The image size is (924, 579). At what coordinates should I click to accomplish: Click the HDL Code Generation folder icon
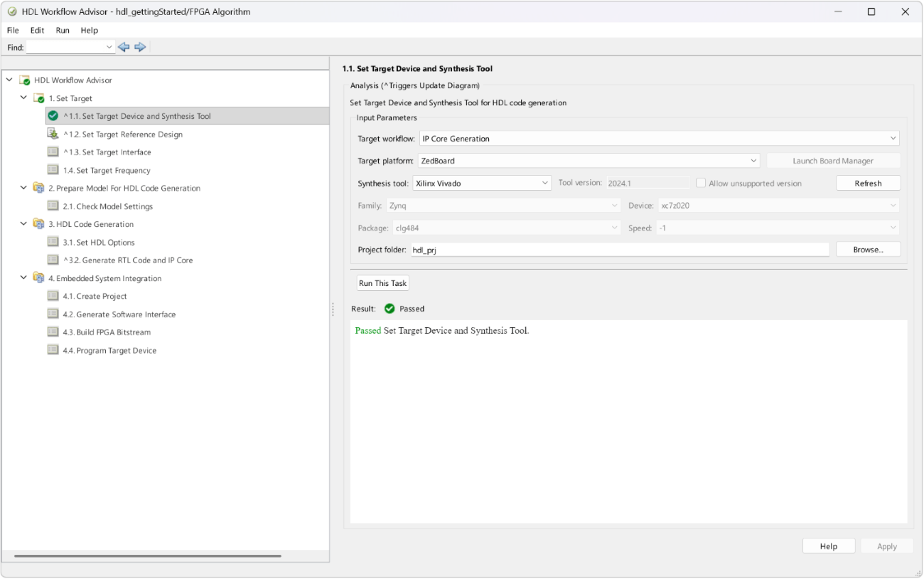[x=38, y=224]
